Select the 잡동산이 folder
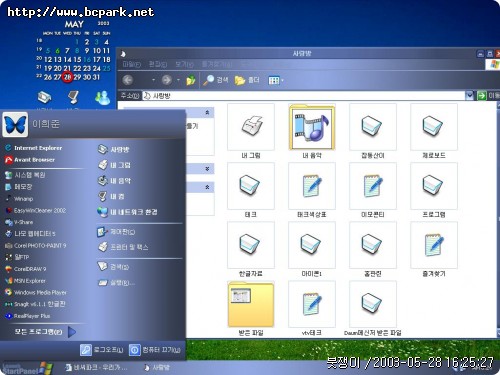500x375 pixels. pyautogui.click(x=373, y=131)
